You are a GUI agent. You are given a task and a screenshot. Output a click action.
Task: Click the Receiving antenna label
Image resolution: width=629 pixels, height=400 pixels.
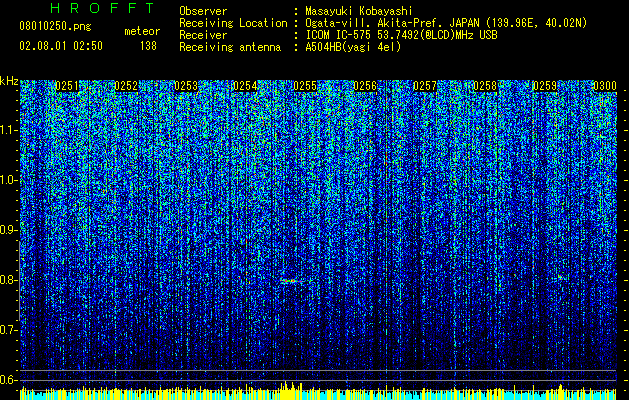coord(230,47)
